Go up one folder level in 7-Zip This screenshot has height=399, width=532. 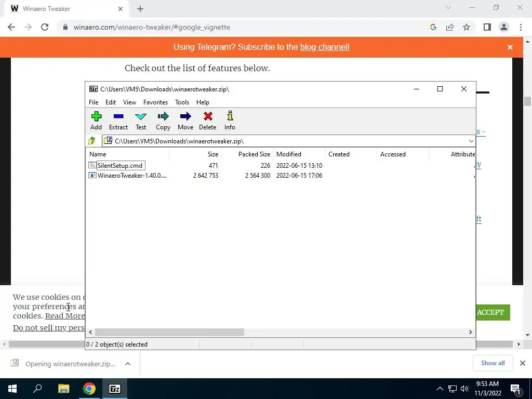(x=92, y=141)
